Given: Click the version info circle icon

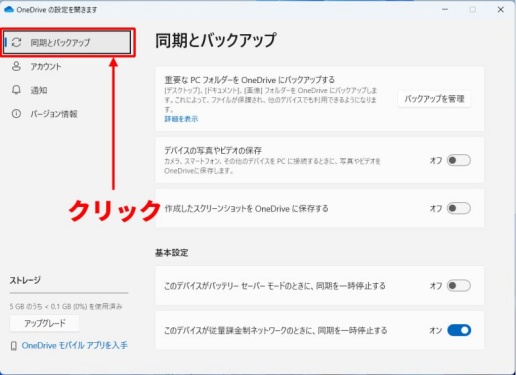Looking at the screenshot, I should (16, 114).
